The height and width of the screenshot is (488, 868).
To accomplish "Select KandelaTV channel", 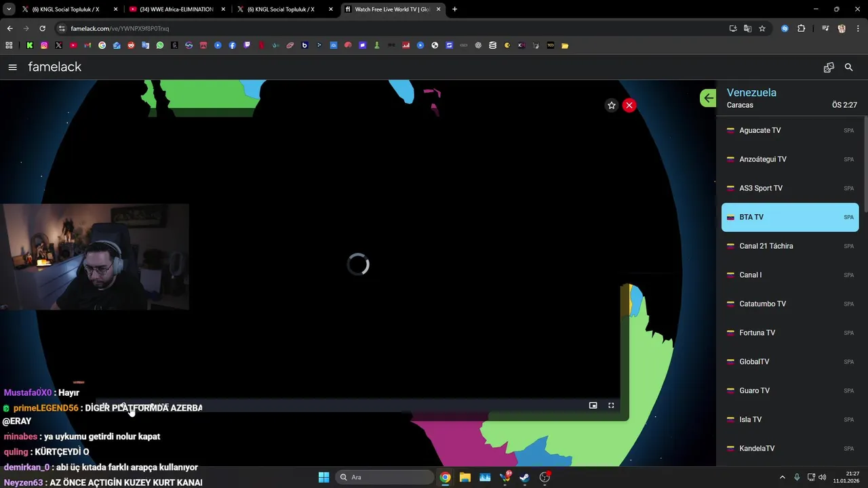I will [x=790, y=449].
